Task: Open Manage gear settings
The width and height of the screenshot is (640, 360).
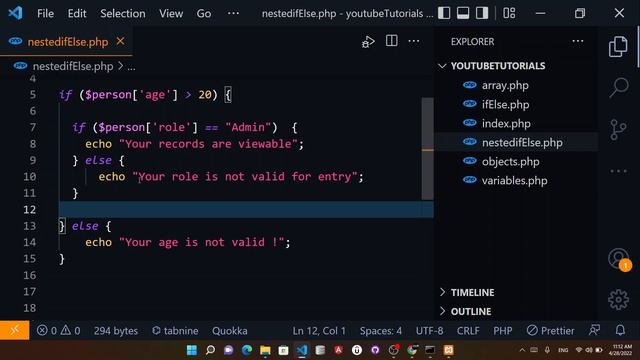Action: (619, 300)
